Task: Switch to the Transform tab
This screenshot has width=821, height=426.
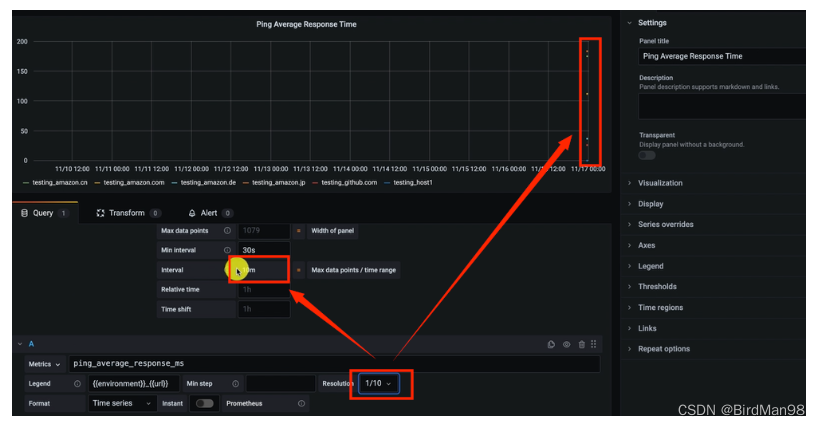Action: (x=128, y=213)
